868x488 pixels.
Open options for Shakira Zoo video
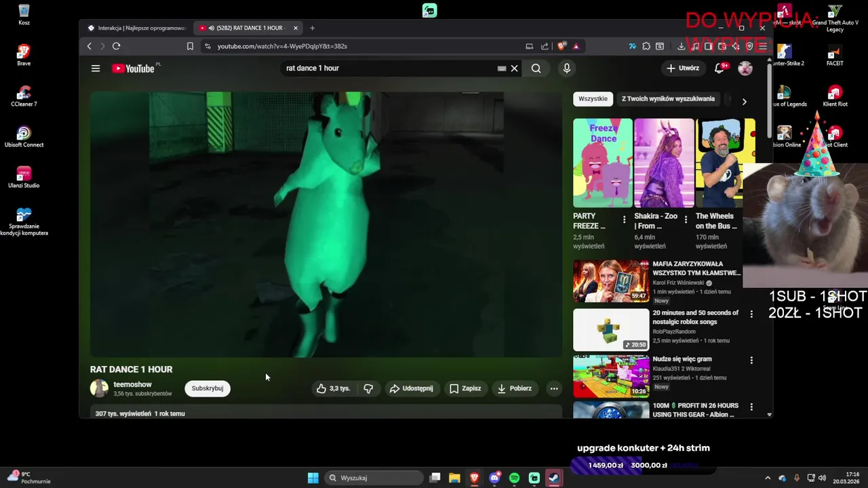[686, 220]
